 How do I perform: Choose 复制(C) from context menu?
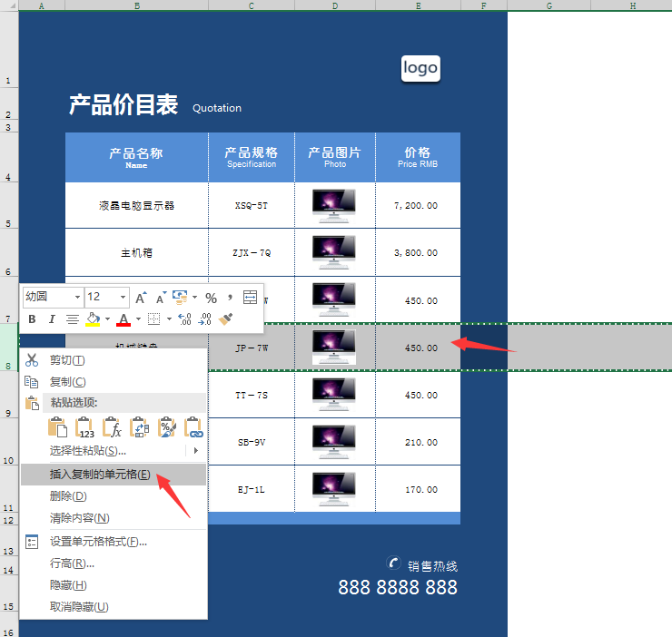click(114, 382)
